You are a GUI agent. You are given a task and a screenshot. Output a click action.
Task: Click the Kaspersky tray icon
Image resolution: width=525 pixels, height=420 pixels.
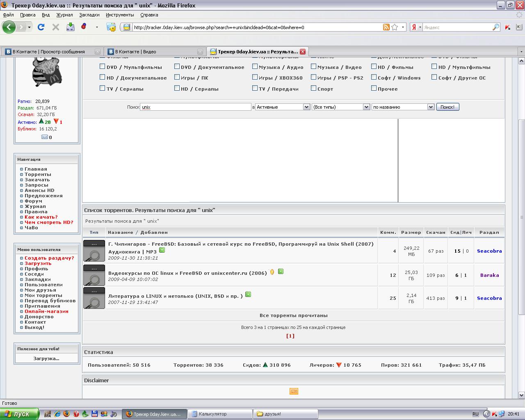[495, 414]
